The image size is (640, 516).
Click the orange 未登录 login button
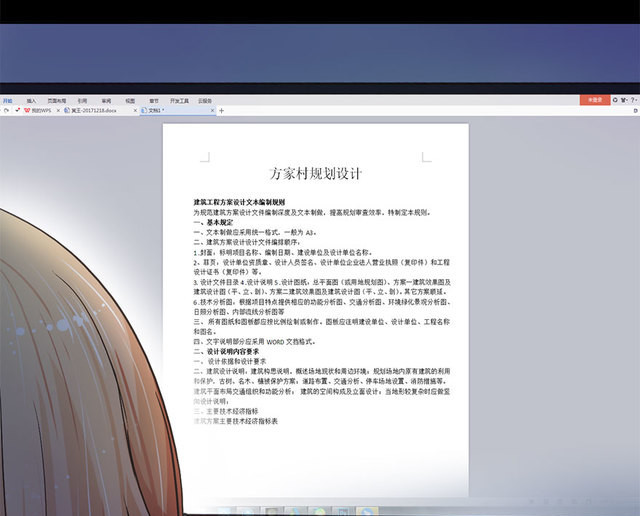tap(596, 100)
